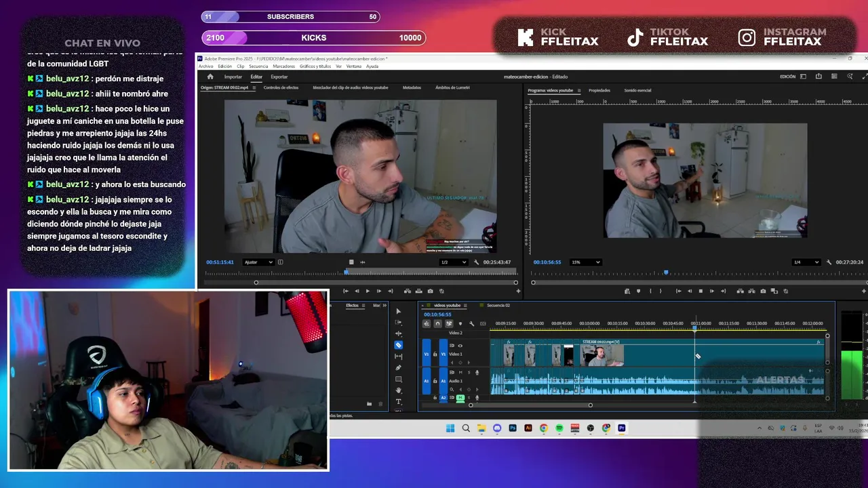The height and width of the screenshot is (488, 868).
Task: Toggle lock on Video 1 track
Action: click(x=435, y=354)
